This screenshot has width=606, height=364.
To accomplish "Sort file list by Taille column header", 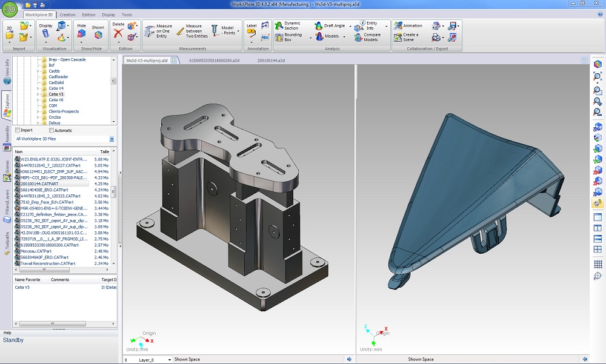I will pyautogui.click(x=104, y=151).
